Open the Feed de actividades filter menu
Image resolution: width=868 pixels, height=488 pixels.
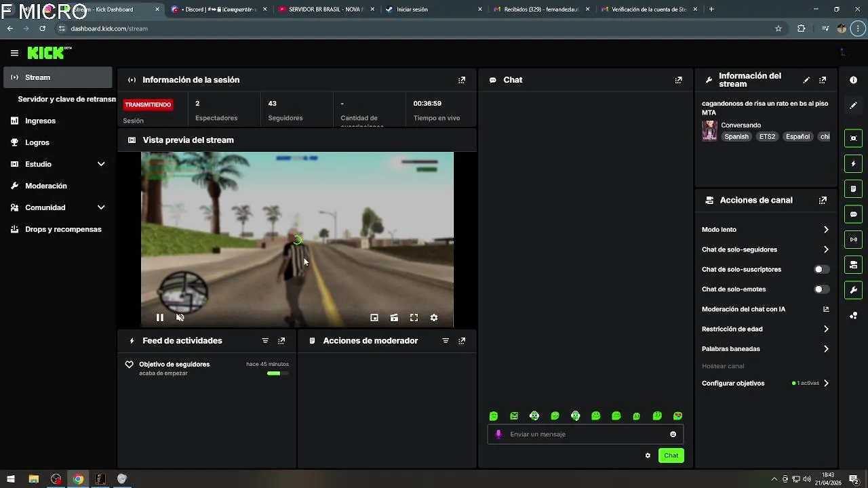[x=265, y=341]
